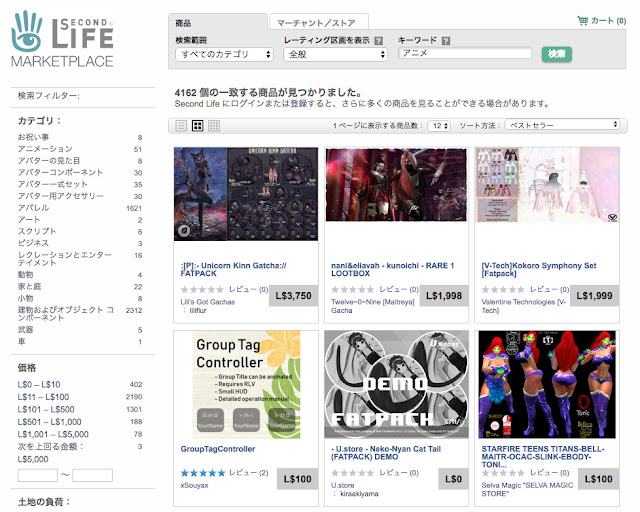Filter by 小物 category
The height and width of the screenshot is (512, 640).
(x=25, y=298)
